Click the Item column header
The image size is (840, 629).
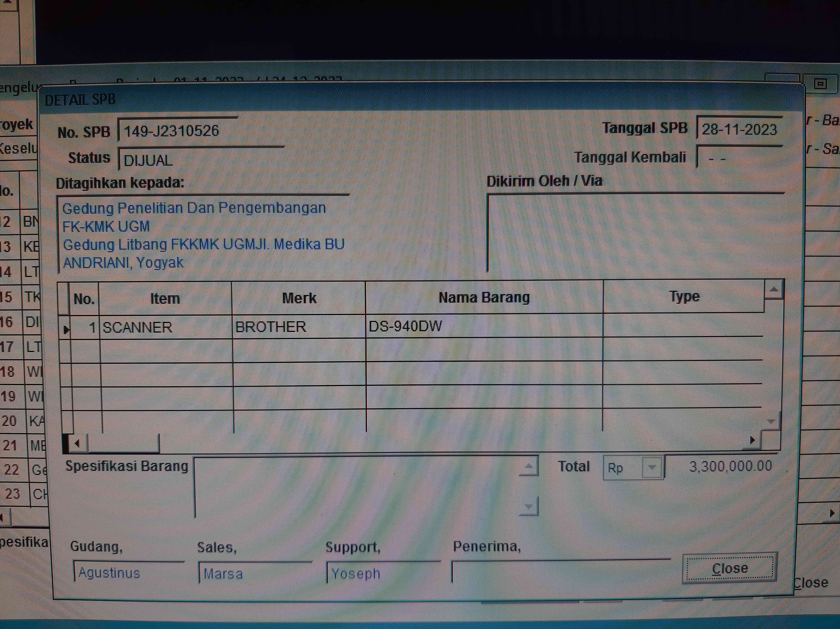click(165, 299)
